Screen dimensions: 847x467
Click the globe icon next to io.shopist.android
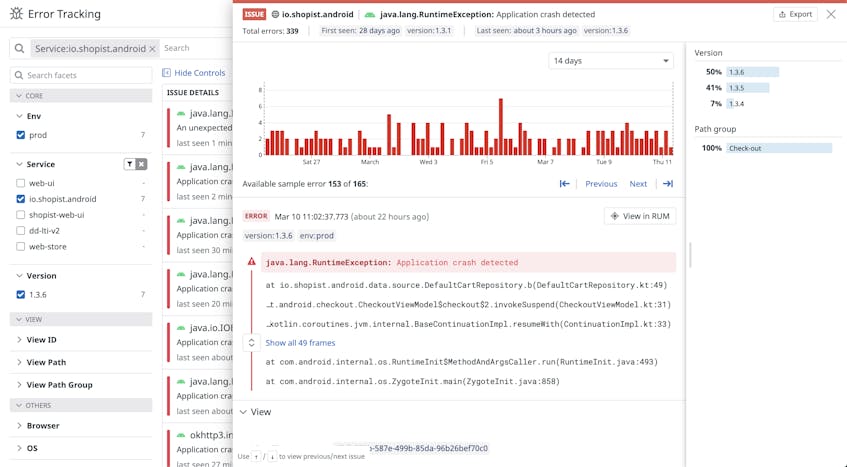click(275, 15)
